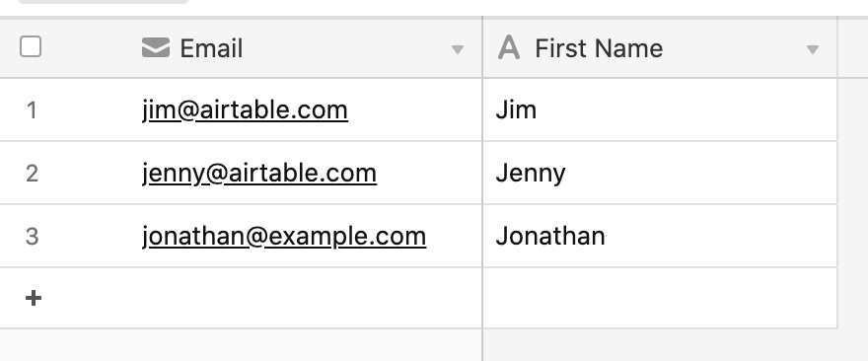Select the Jenny first name cell
The image size is (868, 361).
pyautogui.click(x=660, y=173)
